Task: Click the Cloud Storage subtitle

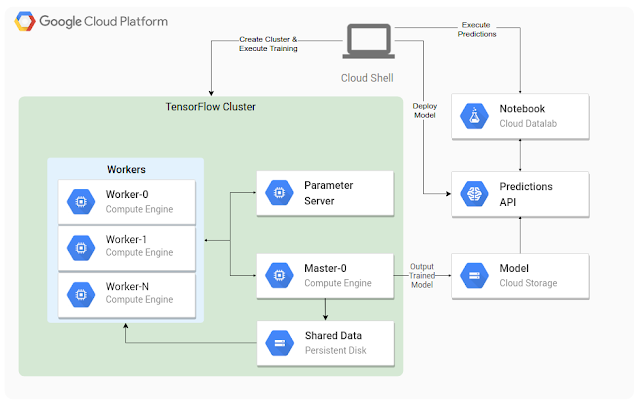Action: (528, 283)
